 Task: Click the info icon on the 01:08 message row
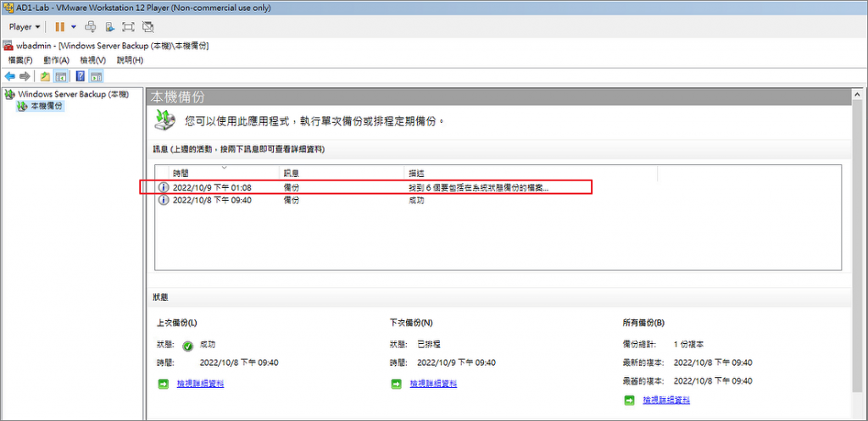pyautogui.click(x=164, y=187)
